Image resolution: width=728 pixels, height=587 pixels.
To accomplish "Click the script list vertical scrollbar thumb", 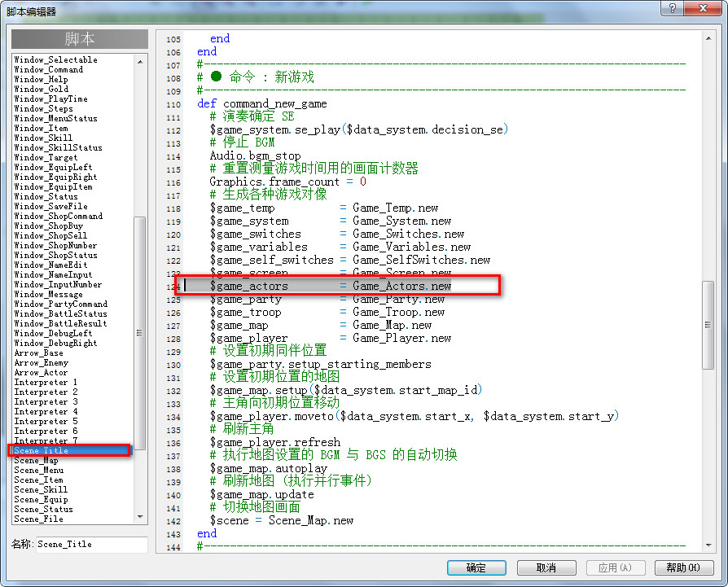I will point(140,333).
